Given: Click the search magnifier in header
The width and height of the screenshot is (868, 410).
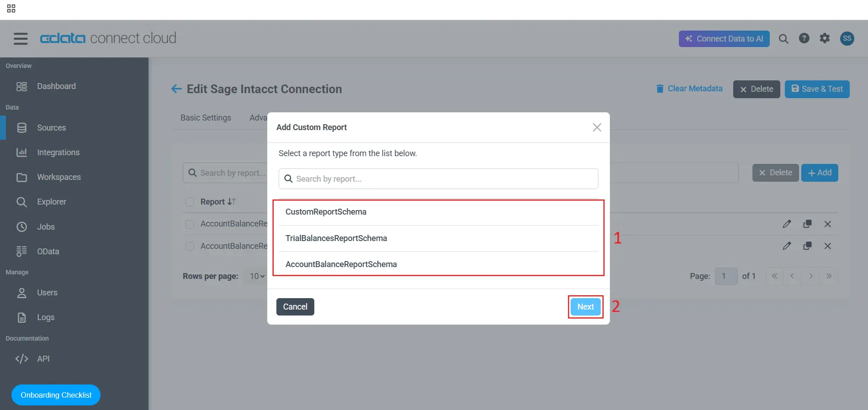Looking at the screenshot, I should tap(783, 39).
